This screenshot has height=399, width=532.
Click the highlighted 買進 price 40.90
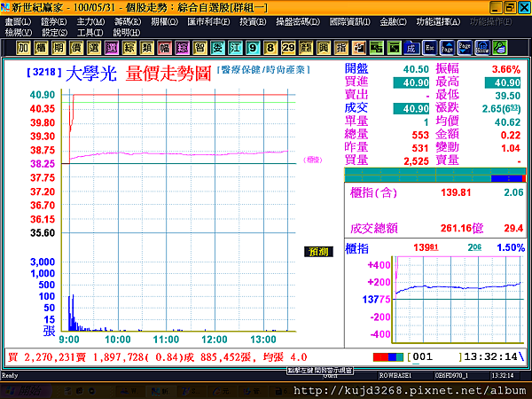[411, 82]
